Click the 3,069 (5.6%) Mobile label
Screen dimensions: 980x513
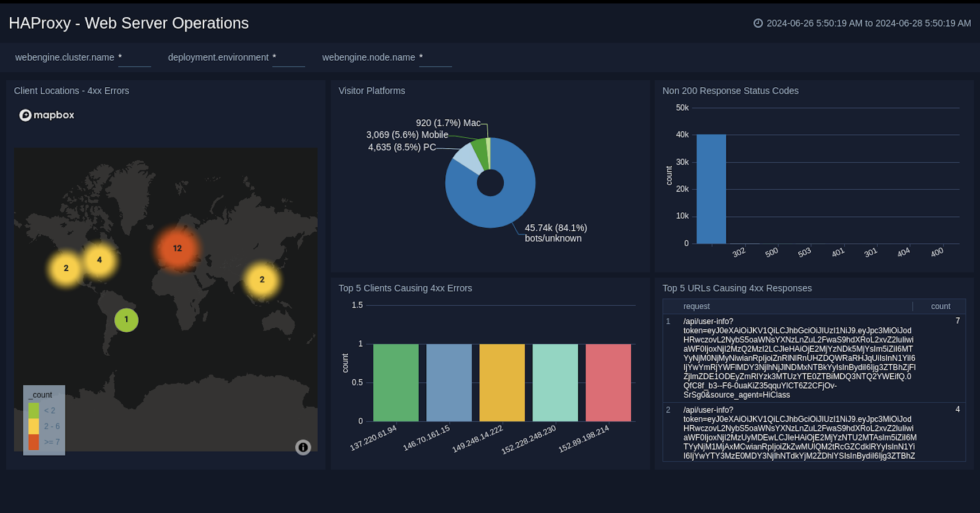tap(407, 135)
